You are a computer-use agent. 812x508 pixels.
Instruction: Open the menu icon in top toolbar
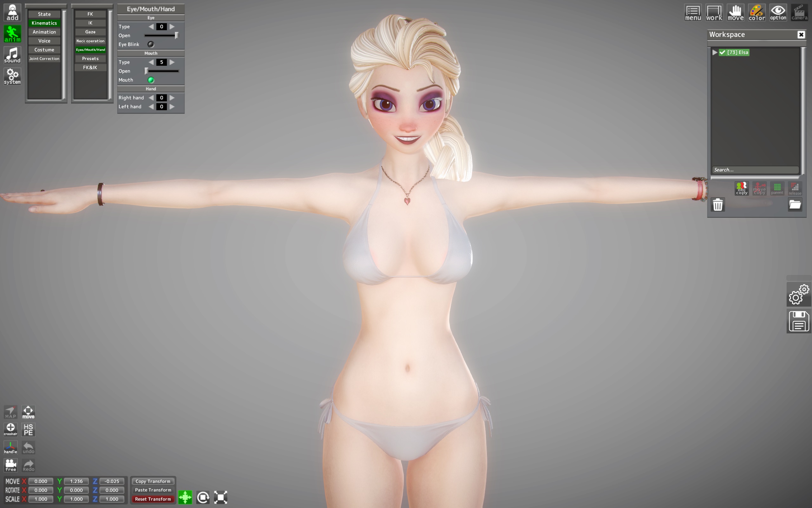point(693,13)
